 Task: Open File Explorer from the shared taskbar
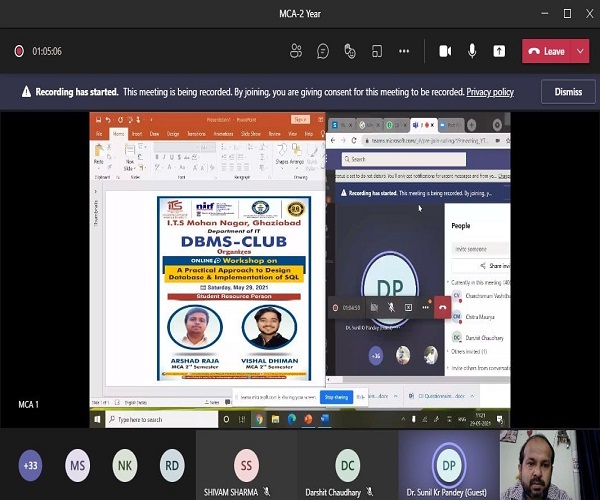(x=276, y=419)
